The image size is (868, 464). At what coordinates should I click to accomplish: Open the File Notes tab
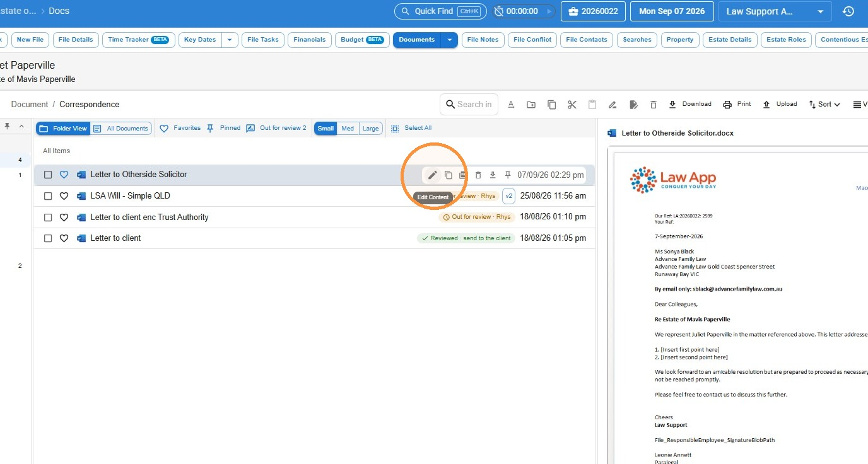pos(483,40)
